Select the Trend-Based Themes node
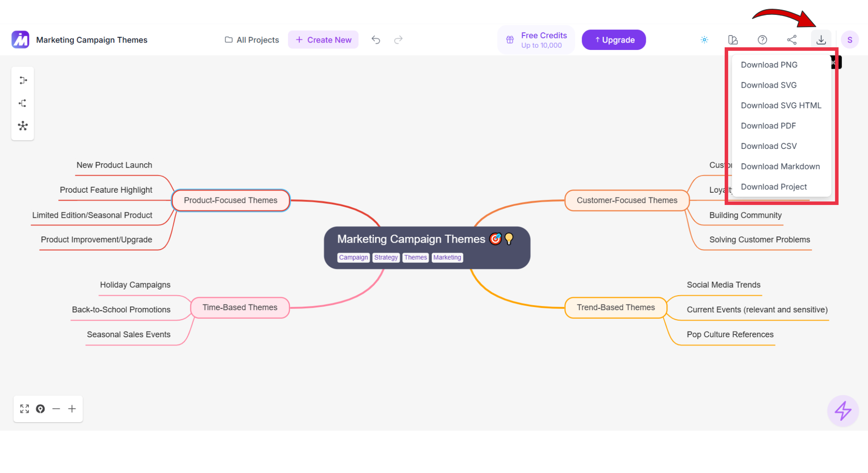This screenshot has width=868, height=473. click(615, 307)
